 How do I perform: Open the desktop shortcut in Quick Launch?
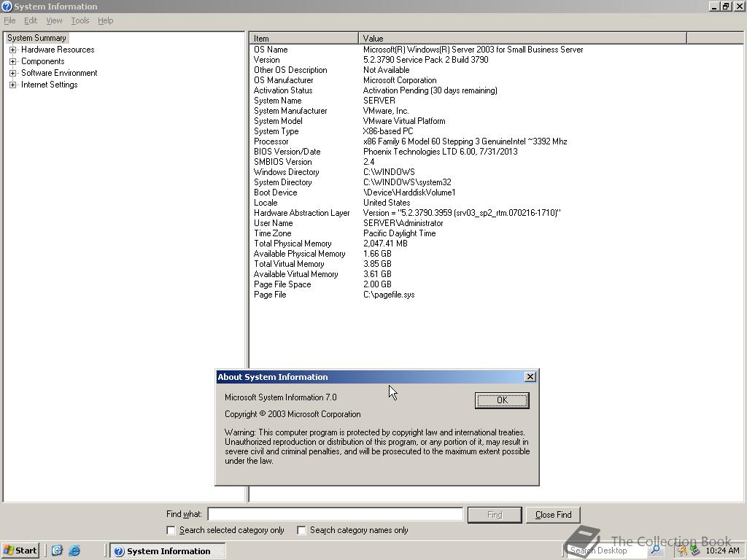tap(57, 551)
